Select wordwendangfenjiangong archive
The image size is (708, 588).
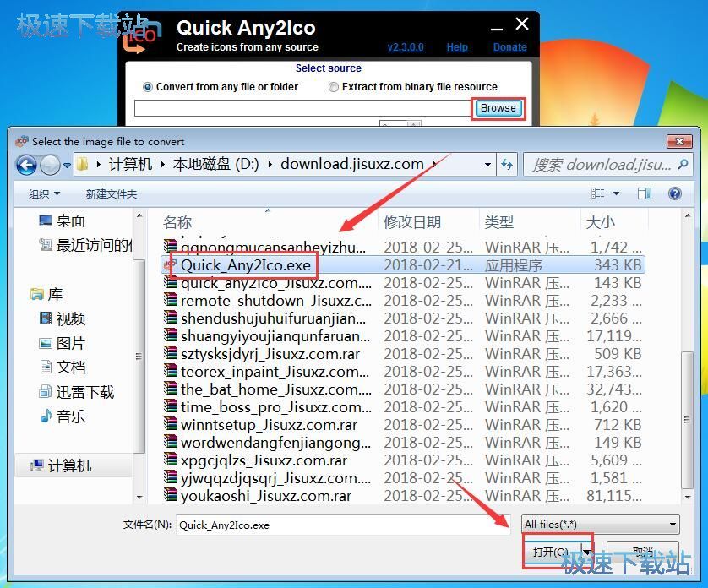click(x=403, y=443)
